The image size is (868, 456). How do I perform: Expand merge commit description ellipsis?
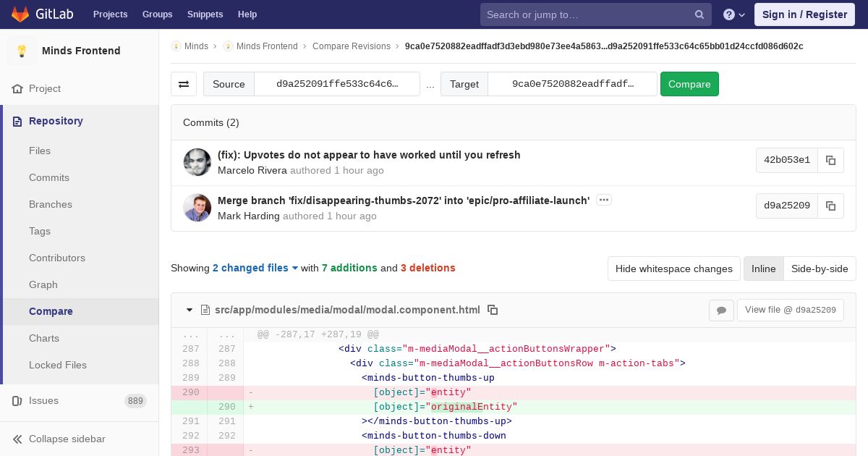pos(604,200)
